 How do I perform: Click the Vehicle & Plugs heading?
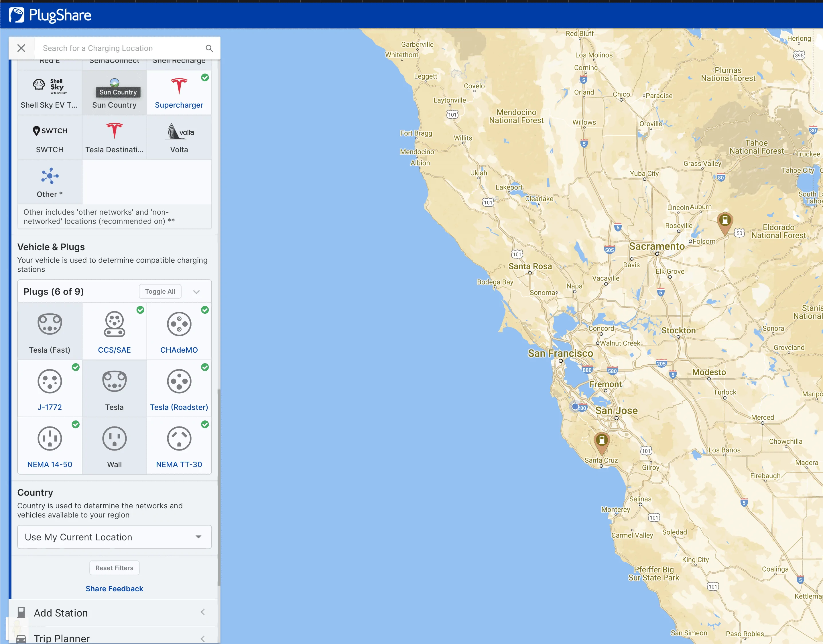pyautogui.click(x=51, y=247)
